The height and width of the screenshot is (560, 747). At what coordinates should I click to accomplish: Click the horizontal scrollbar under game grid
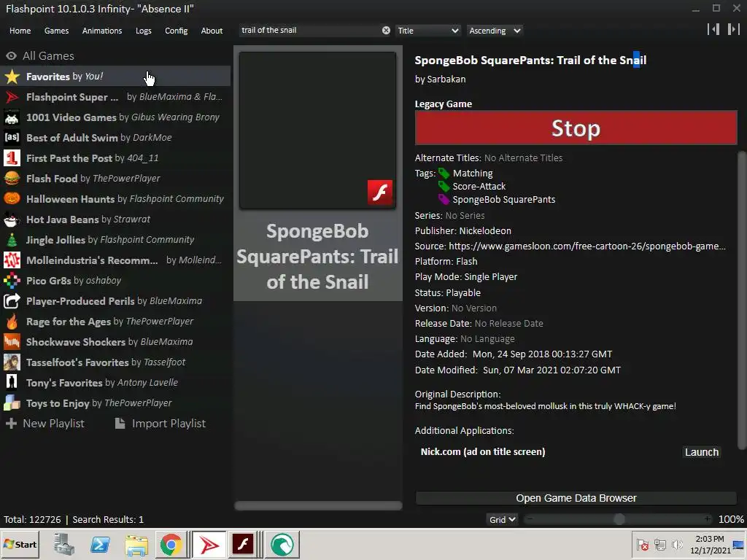318,505
